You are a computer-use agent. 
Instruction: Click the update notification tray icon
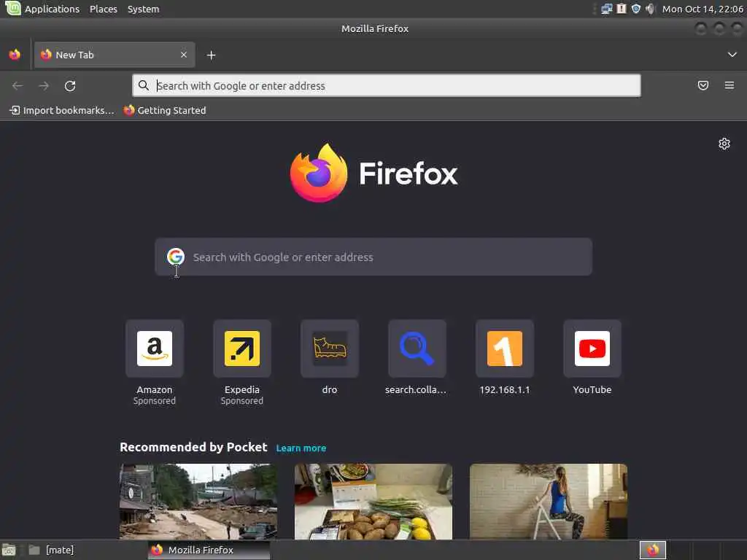(622, 9)
